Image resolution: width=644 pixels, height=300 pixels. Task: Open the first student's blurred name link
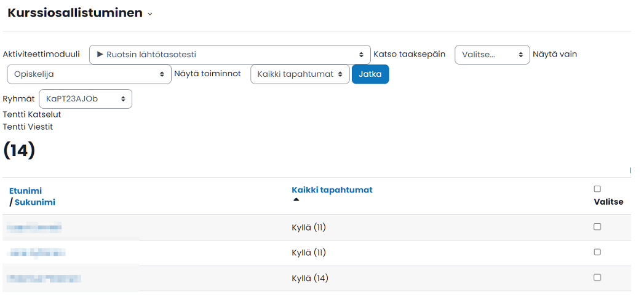pyautogui.click(x=34, y=228)
